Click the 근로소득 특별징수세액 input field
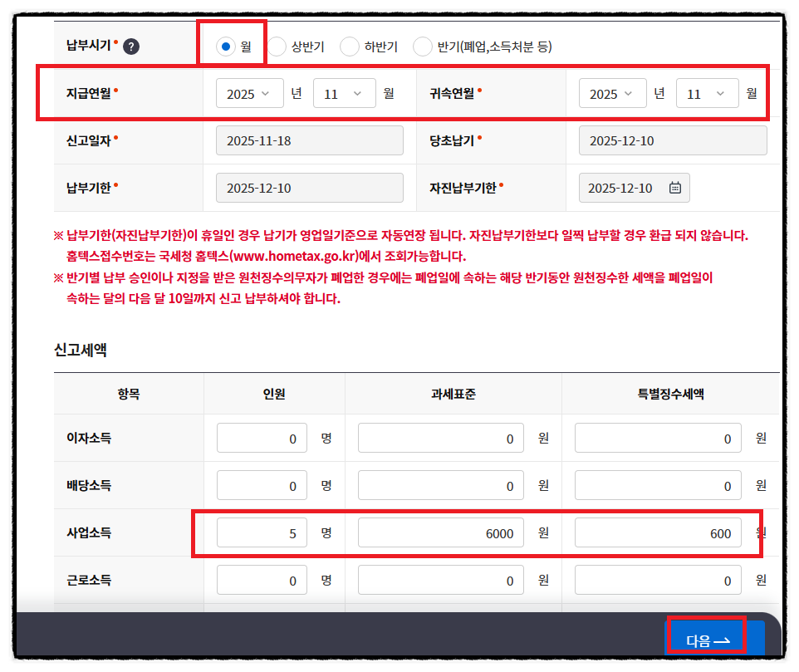The height and width of the screenshot is (672, 799). [658, 581]
